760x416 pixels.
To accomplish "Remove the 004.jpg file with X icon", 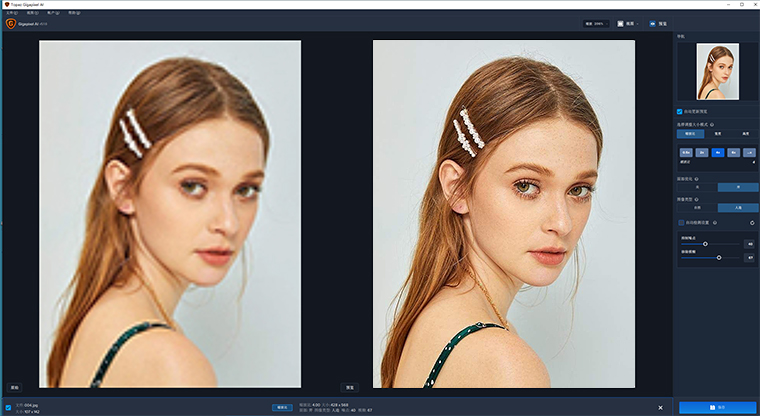I will coord(660,407).
